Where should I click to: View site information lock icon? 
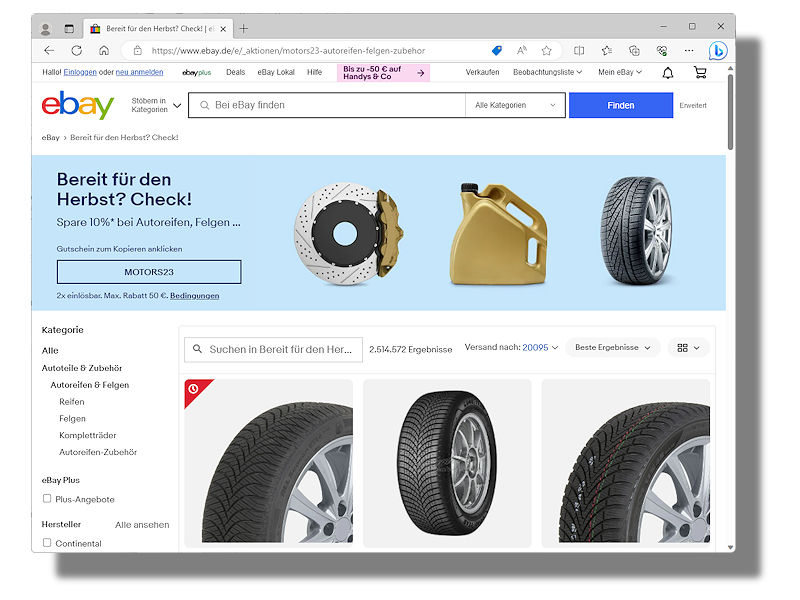(137, 51)
